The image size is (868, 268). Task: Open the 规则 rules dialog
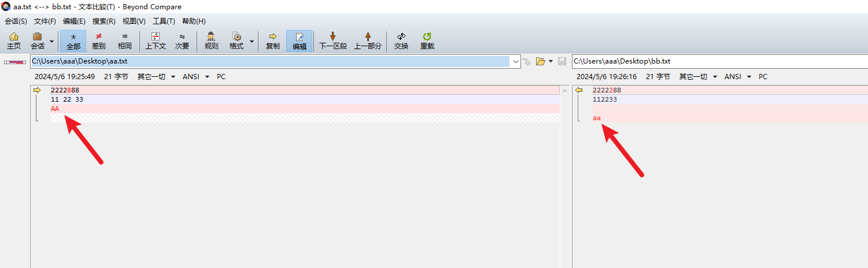[x=211, y=41]
